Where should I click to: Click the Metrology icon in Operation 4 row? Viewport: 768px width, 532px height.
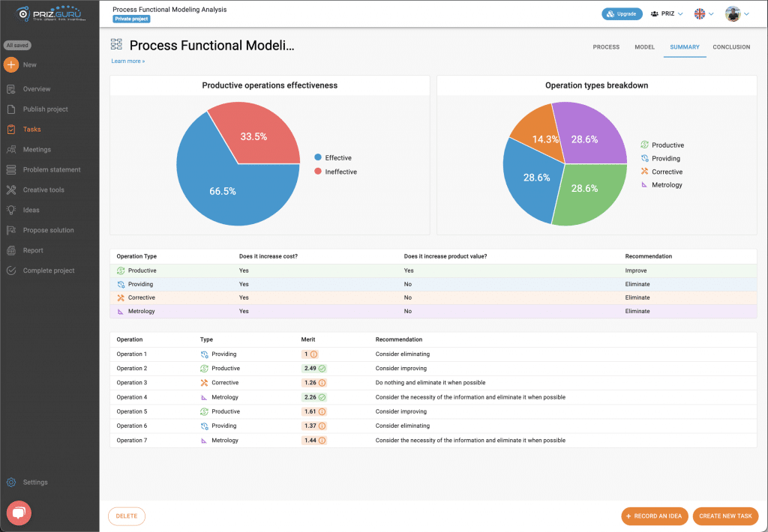pyautogui.click(x=204, y=397)
